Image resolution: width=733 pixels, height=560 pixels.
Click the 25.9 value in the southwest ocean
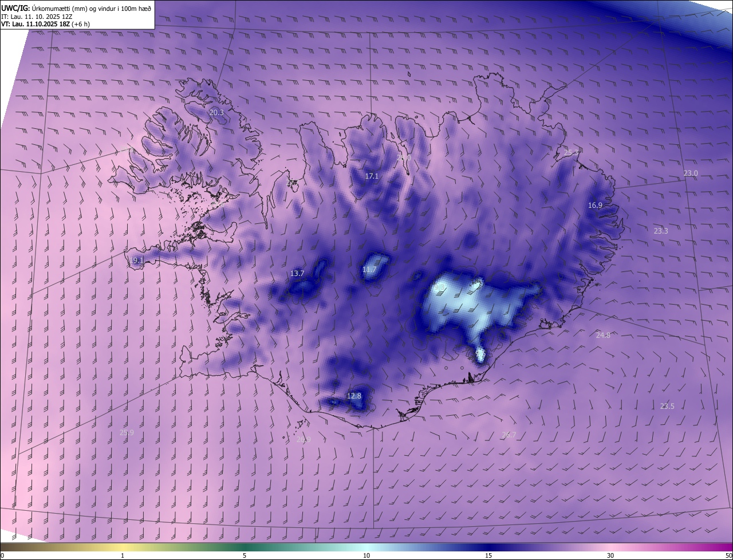(127, 433)
